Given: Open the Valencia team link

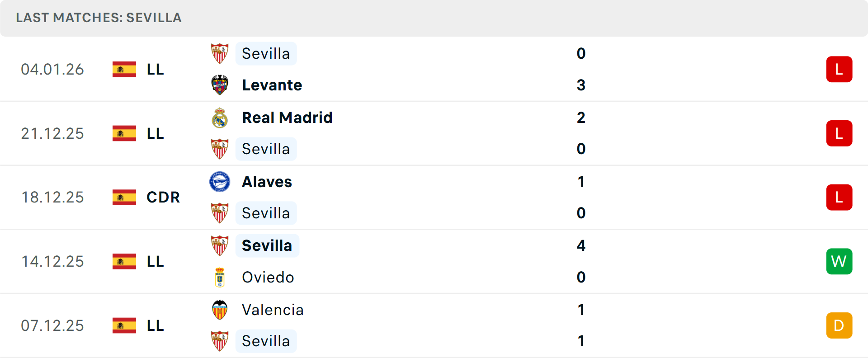Looking at the screenshot, I should [x=273, y=310].
